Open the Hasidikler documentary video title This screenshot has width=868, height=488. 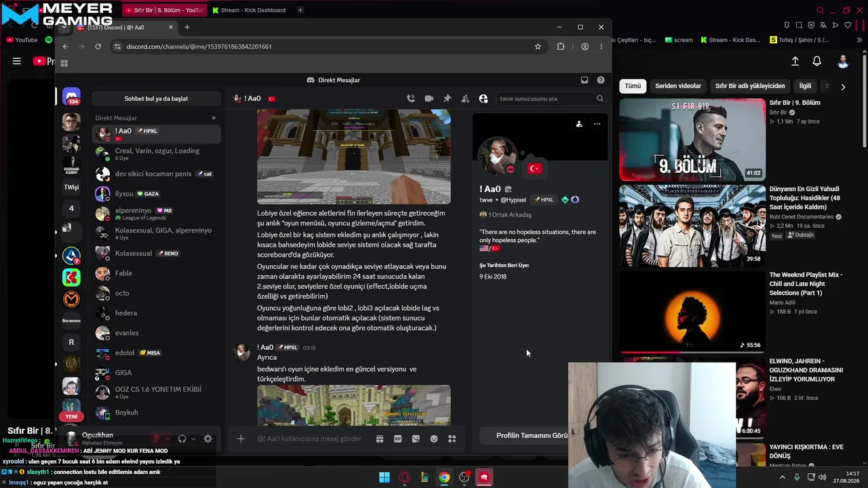806,198
